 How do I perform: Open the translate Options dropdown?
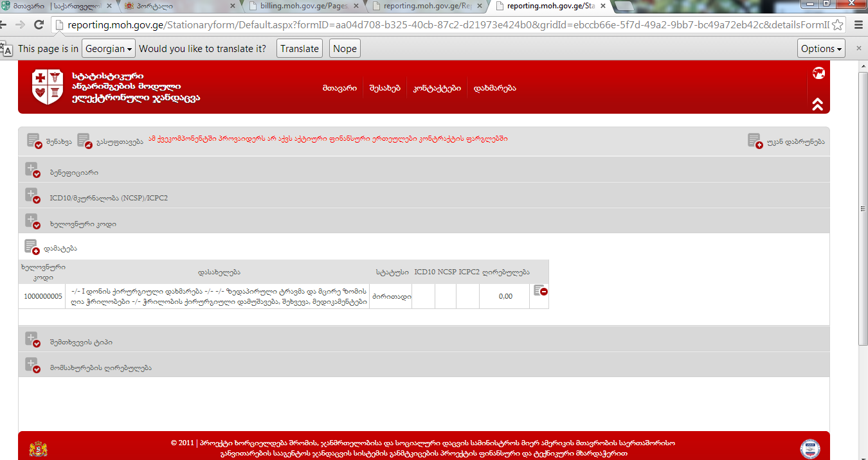pyautogui.click(x=821, y=49)
